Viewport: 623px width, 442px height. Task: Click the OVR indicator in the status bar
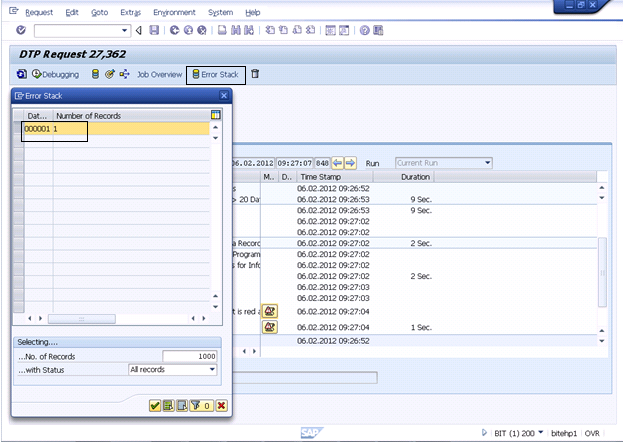[592, 433]
